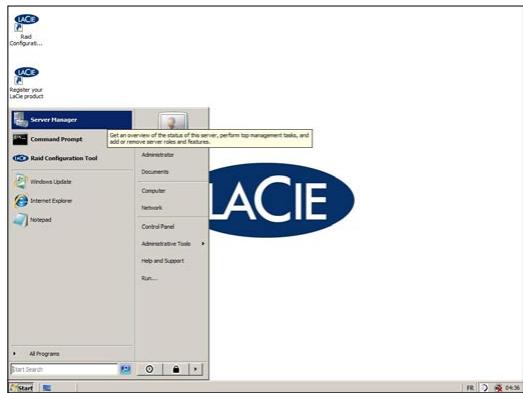
Task: Open Documents from Start menu
Action: pyautogui.click(x=155, y=172)
